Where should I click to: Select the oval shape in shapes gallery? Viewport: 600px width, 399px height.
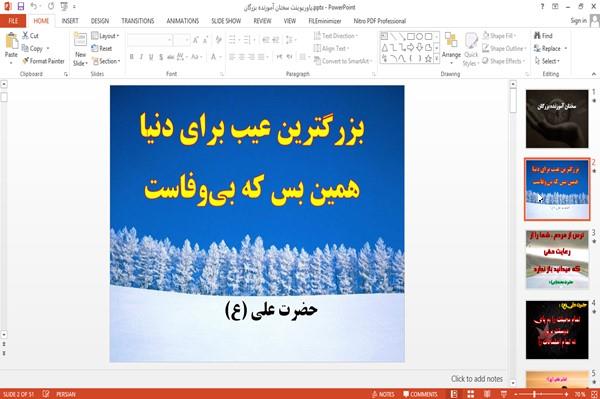click(x=420, y=36)
